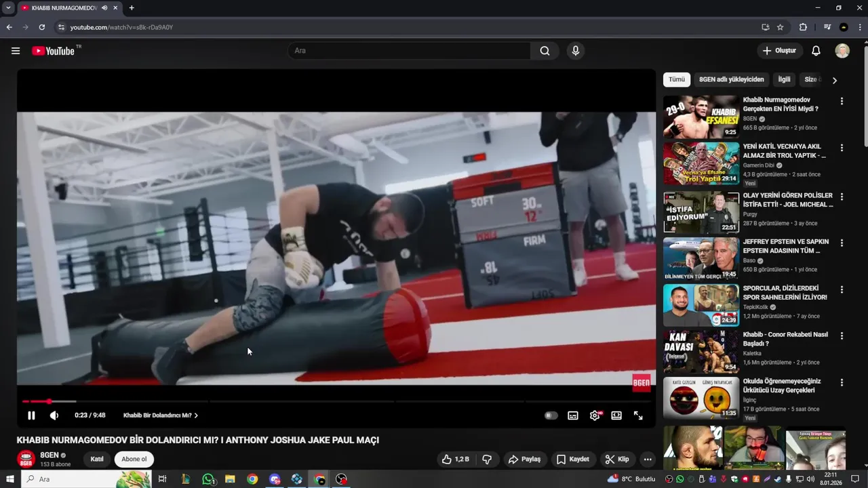Screen dimensions: 868x488
Task: Mute the video volume
Action: click(x=54, y=415)
